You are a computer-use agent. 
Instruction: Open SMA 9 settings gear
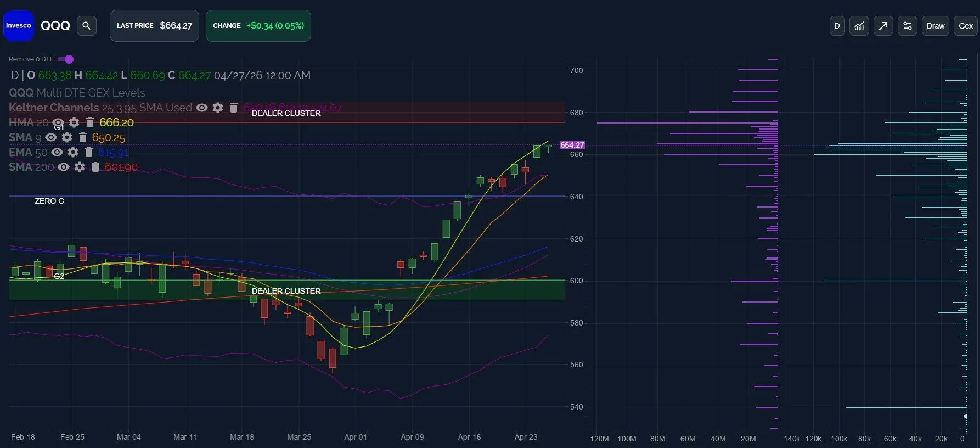click(x=67, y=137)
